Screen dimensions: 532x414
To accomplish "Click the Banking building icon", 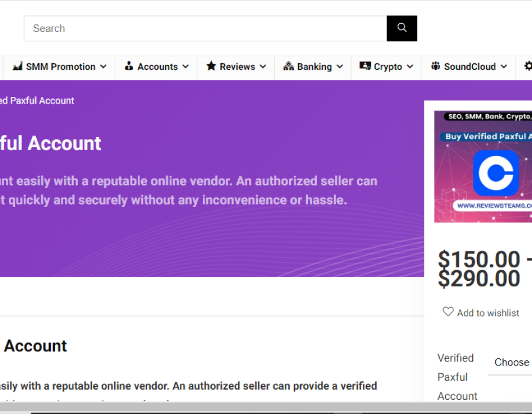I will 288,66.
